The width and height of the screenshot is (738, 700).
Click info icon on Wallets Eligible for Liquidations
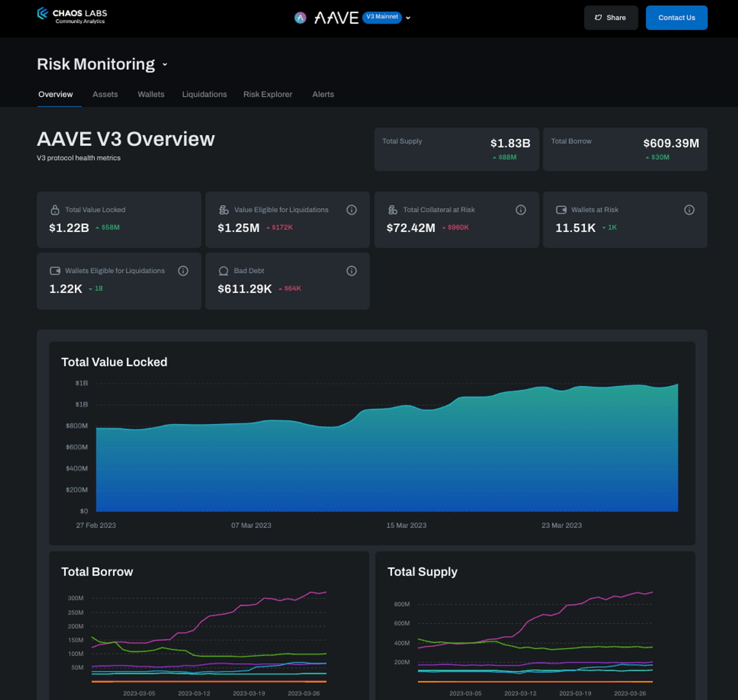(x=183, y=271)
